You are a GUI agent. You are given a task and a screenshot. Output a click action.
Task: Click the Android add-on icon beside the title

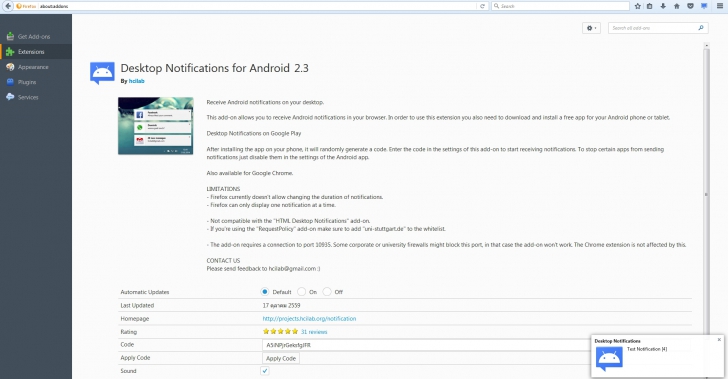[102, 73]
